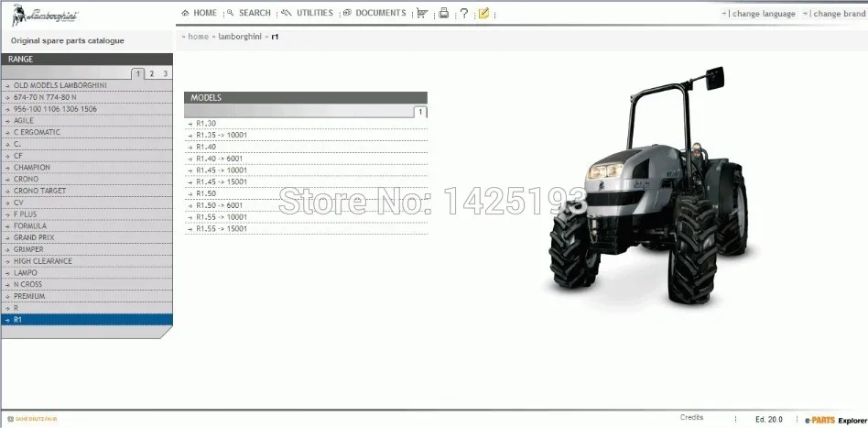Open the shopping cart icon
Screen dimensions: 868x428
tap(422, 14)
